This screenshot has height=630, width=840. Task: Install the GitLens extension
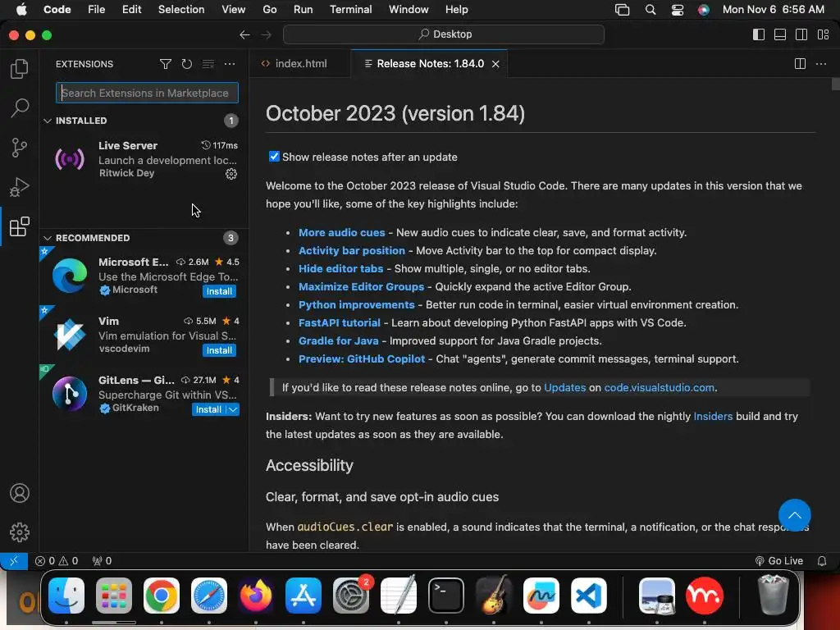coord(208,409)
